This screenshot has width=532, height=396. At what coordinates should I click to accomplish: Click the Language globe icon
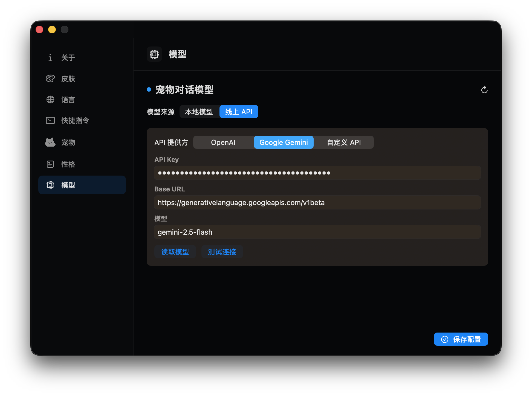click(x=50, y=100)
